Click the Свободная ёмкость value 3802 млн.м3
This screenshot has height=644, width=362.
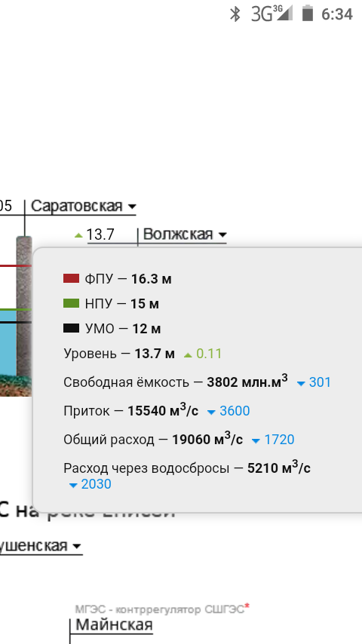[247, 382]
